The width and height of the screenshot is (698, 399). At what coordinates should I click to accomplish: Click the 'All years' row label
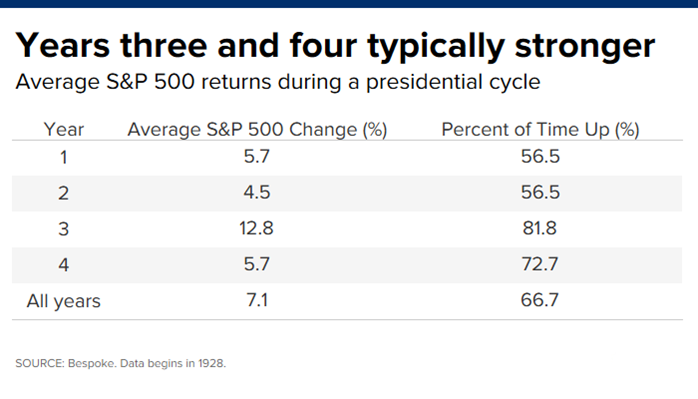[64, 301]
